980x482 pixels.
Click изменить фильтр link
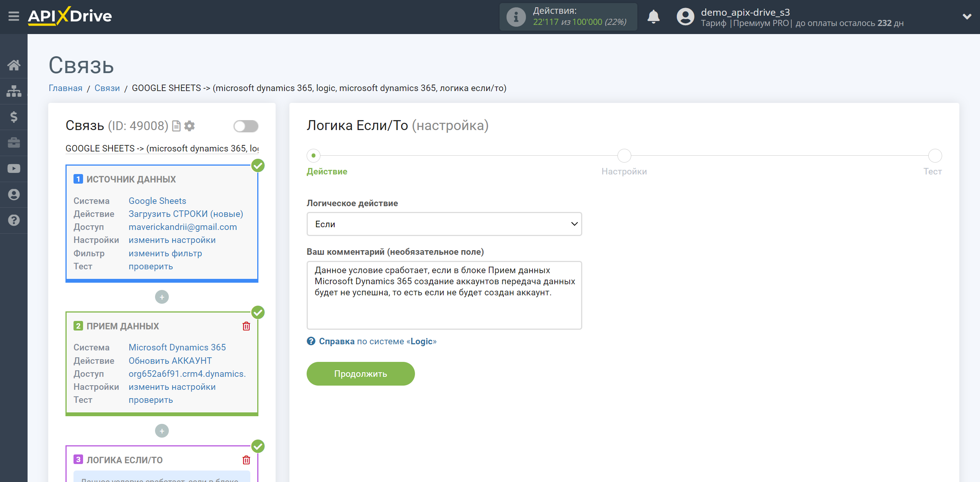pyautogui.click(x=165, y=253)
